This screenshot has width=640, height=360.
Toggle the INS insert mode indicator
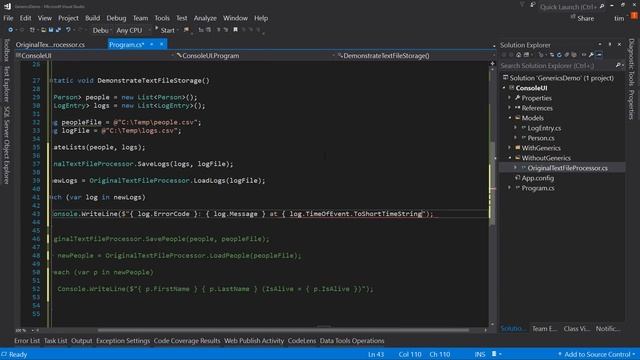click(x=480, y=355)
